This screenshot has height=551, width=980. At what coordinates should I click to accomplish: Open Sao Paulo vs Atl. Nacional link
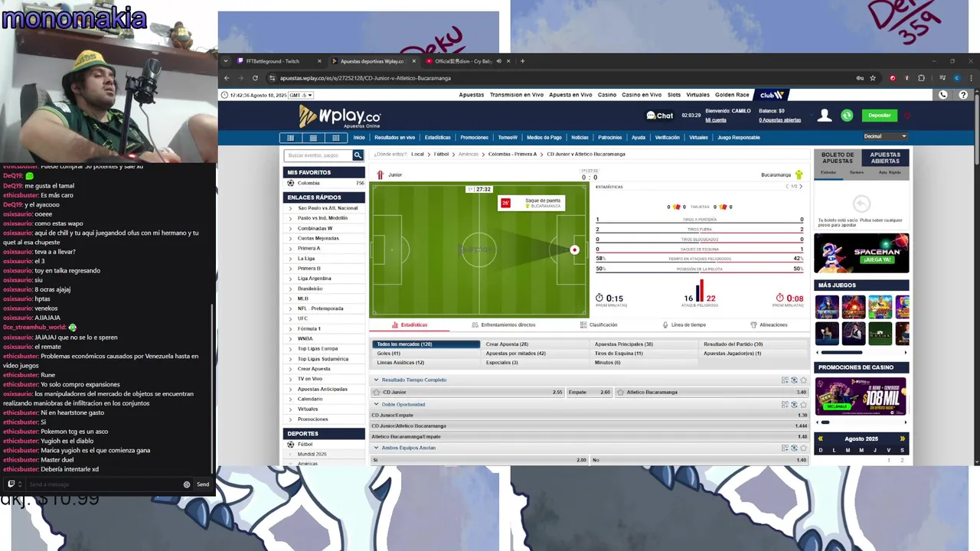pos(328,208)
